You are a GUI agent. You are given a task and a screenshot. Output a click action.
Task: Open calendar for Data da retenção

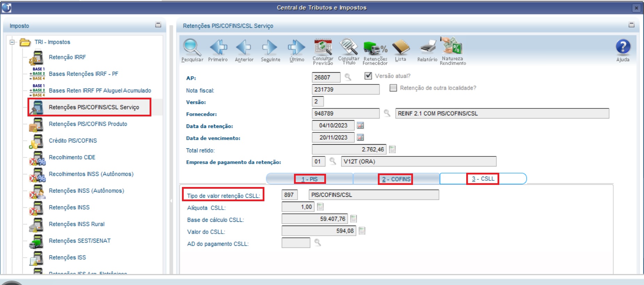(x=360, y=125)
